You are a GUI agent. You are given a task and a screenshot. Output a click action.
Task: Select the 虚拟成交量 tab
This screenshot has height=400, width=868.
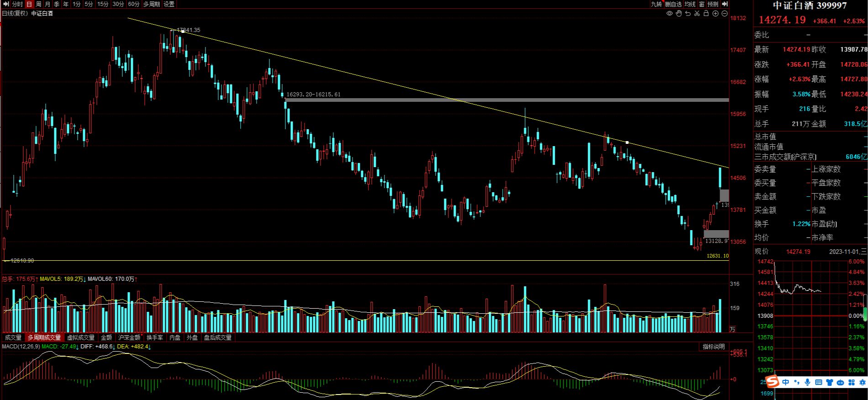(x=81, y=337)
